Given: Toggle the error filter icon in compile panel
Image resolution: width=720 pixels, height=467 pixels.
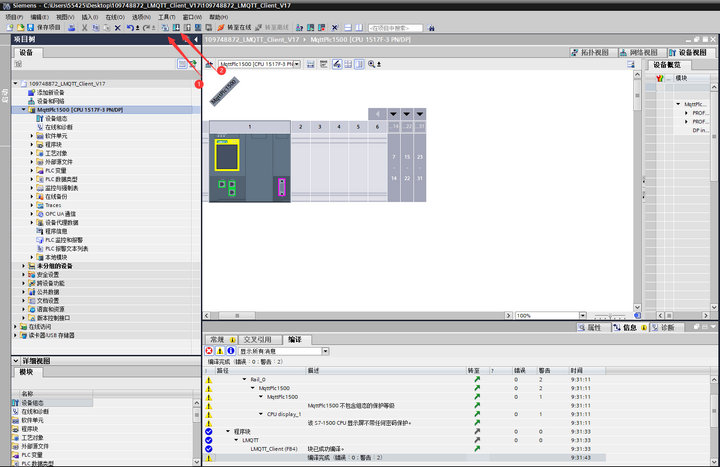Looking at the screenshot, I should (209, 351).
